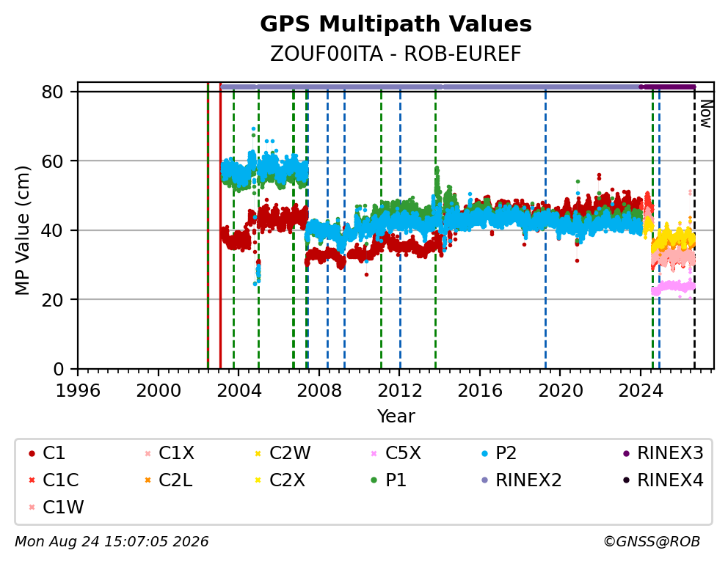This screenshot has width=728, height=564.
Task: Click the C1W legend marker
Action: (32, 508)
